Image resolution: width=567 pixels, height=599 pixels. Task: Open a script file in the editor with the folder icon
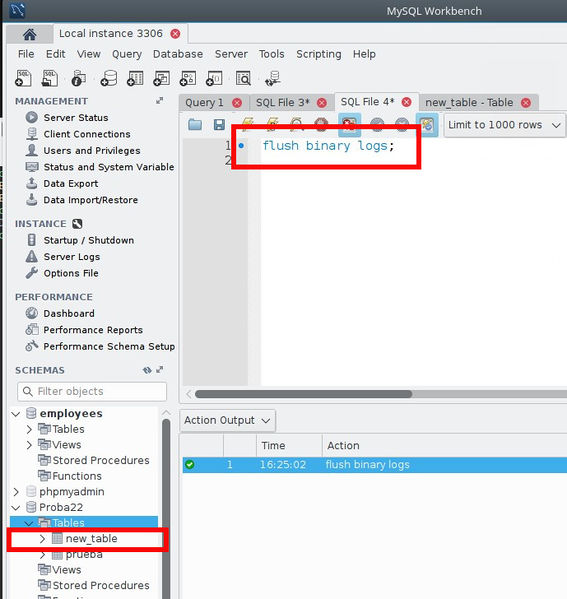(x=195, y=125)
